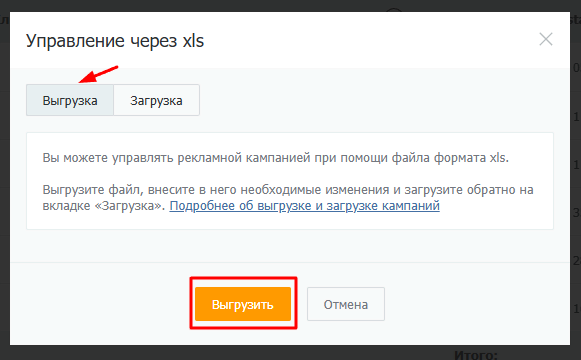Switch to the Выгрузка tab

click(70, 100)
